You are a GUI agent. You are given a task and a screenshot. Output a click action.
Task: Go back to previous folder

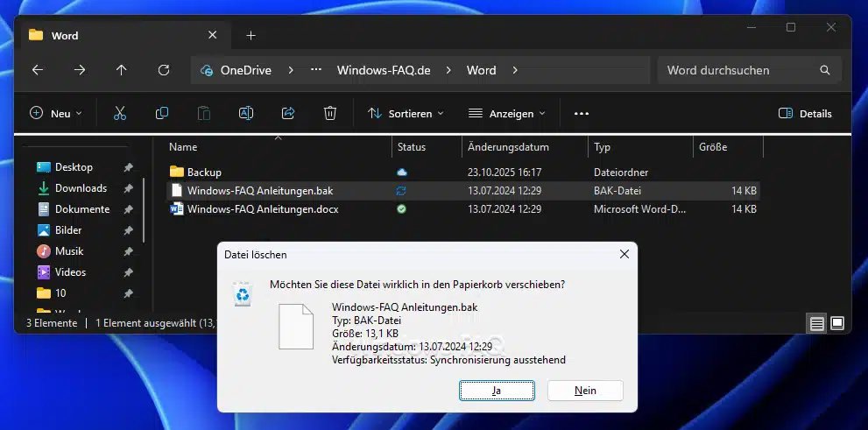pyautogui.click(x=37, y=70)
